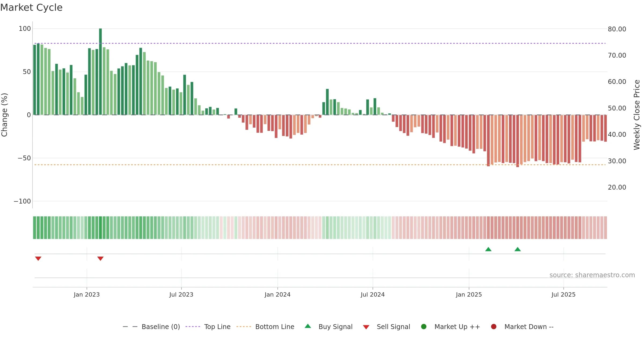Toggle the Buy Signal legend label

click(x=335, y=327)
